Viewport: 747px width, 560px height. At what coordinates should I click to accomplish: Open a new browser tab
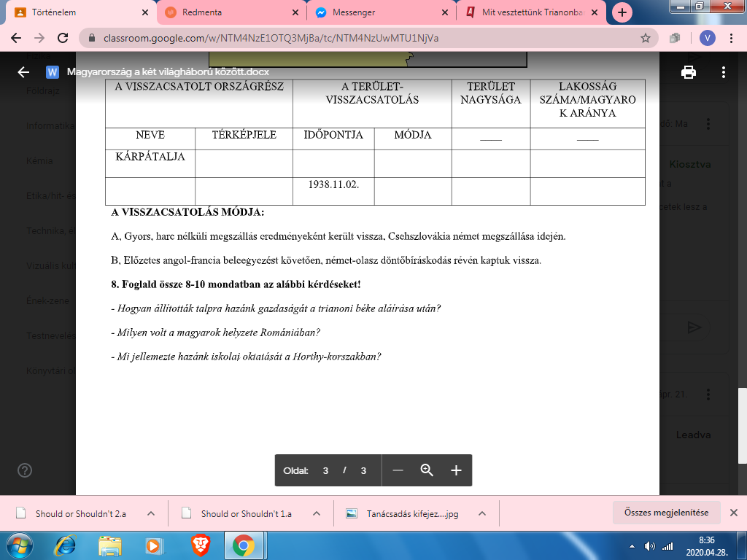(x=622, y=12)
